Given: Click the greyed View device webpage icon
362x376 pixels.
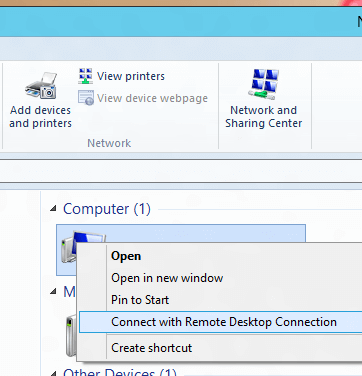Looking at the screenshot, I should tap(86, 98).
